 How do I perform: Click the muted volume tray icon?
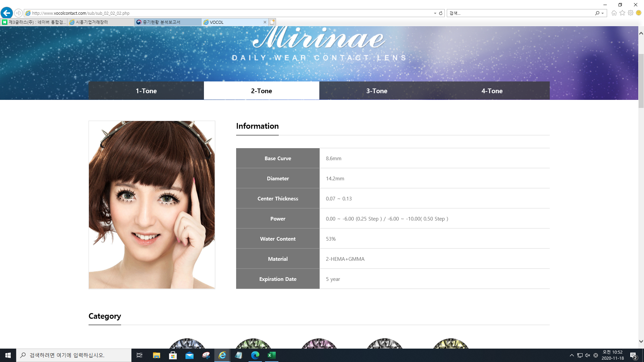588,355
